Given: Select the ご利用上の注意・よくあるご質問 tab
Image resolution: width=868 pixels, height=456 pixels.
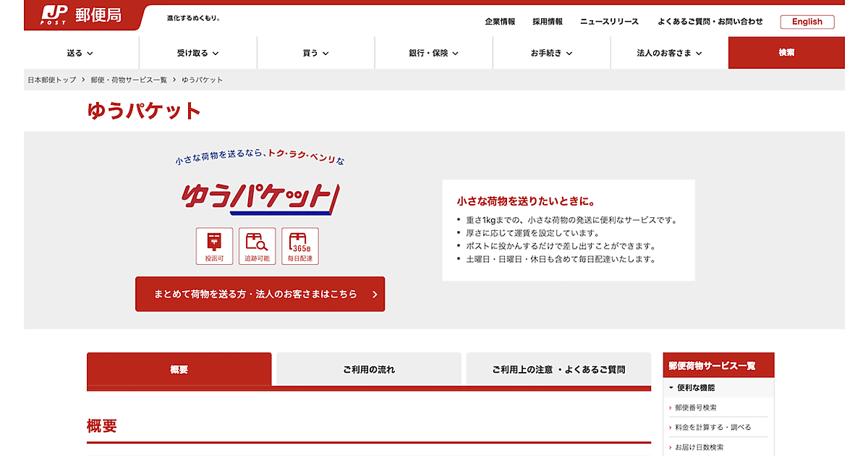Looking at the screenshot, I should (x=558, y=369).
